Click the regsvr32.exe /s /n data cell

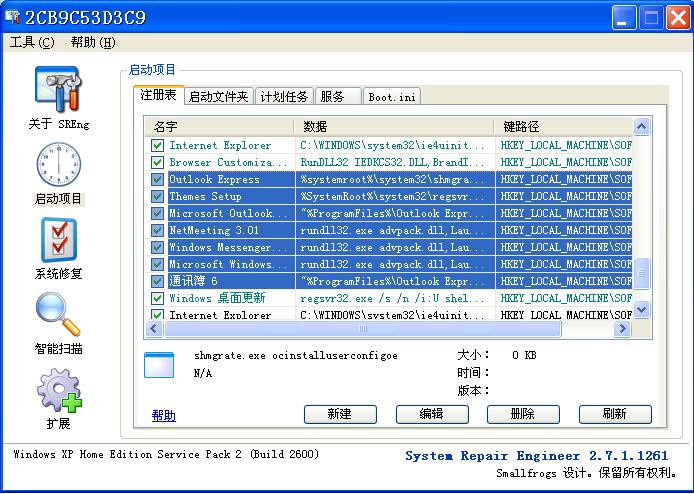393,298
